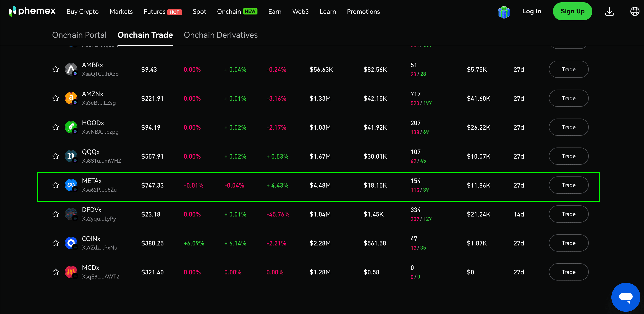Image resolution: width=644 pixels, height=314 pixels.
Task: Switch to the Onchain Derivatives tab
Action: pyautogui.click(x=221, y=35)
